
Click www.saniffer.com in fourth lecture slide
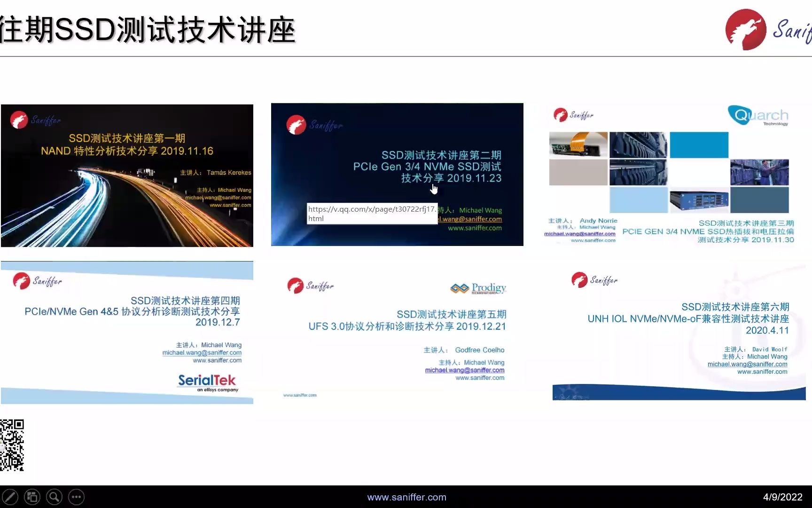click(217, 360)
